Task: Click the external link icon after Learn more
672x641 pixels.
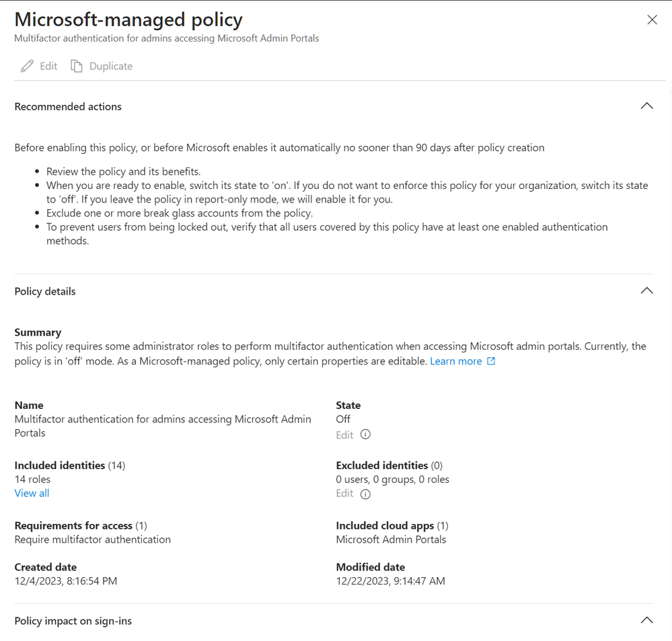Action: pyautogui.click(x=491, y=361)
